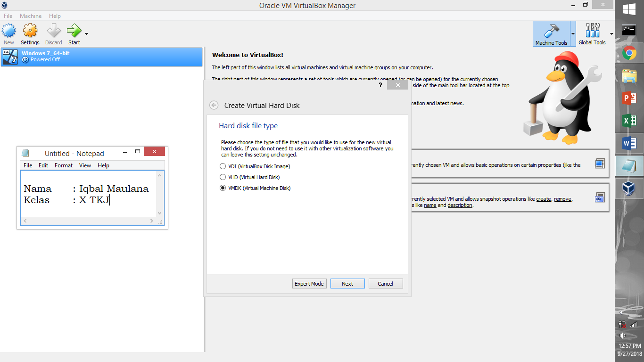644x362 pixels.
Task: Click the Windows 7 OS icon in VM list
Action: coord(10,57)
